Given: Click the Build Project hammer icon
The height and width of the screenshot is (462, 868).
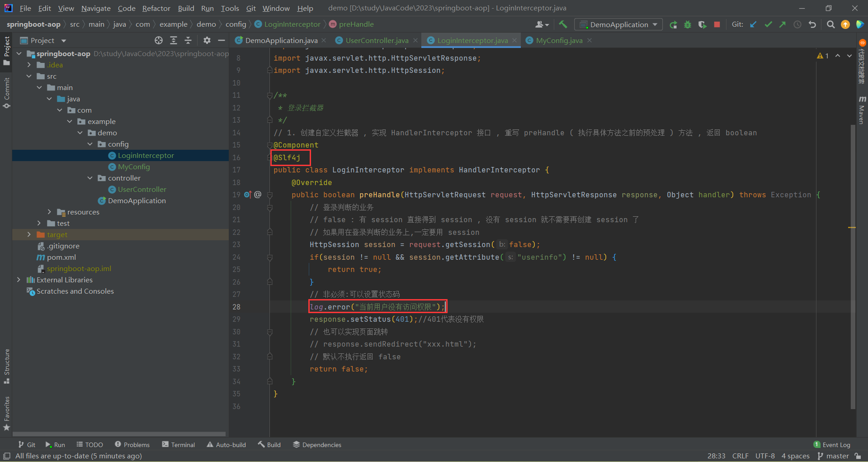Looking at the screenshot, I should coord(563,24).
